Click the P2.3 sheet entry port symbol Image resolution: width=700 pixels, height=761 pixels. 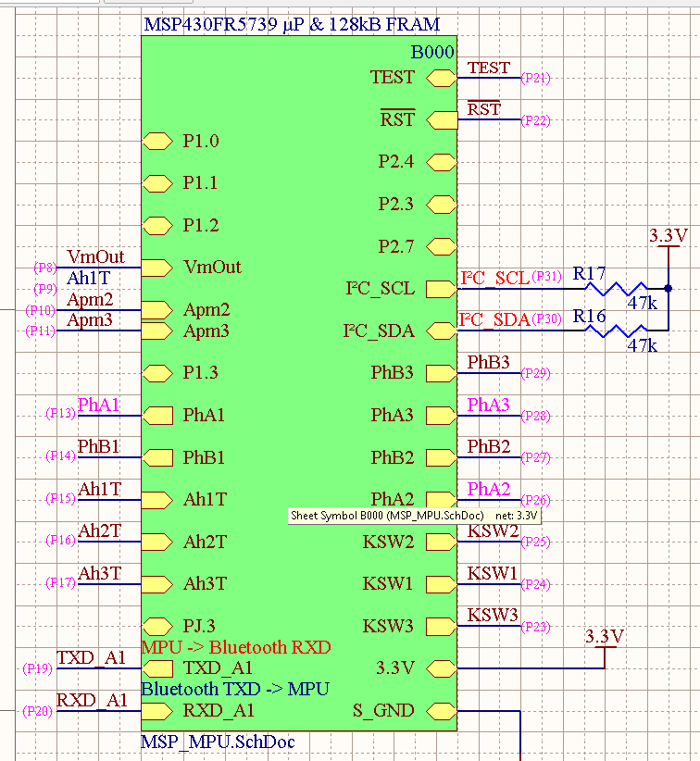click(x=442, y=205)
